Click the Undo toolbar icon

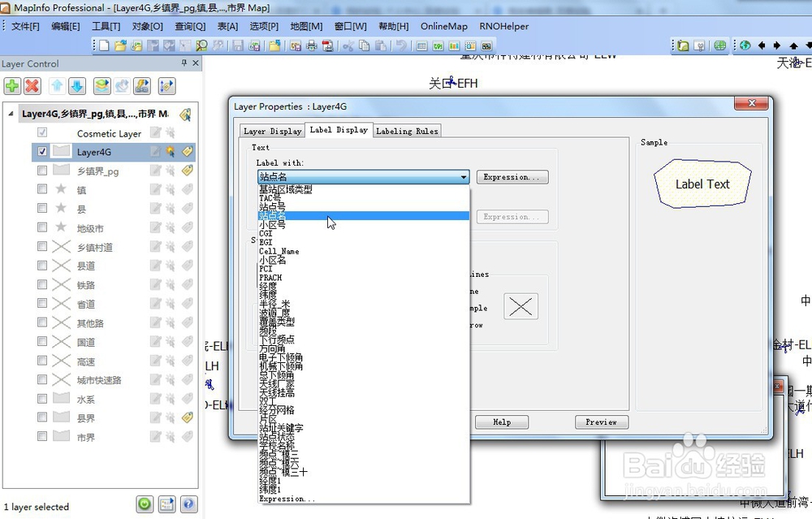[401, 45]
